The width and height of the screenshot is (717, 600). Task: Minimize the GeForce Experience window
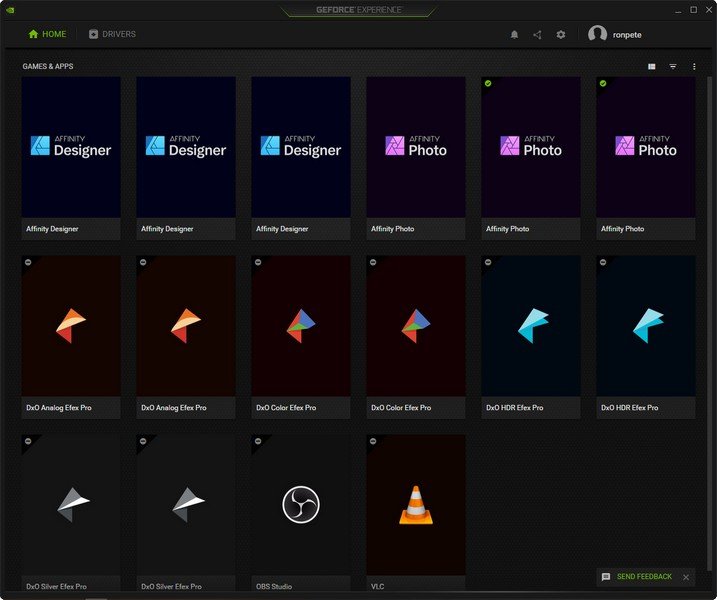(678, 10)
